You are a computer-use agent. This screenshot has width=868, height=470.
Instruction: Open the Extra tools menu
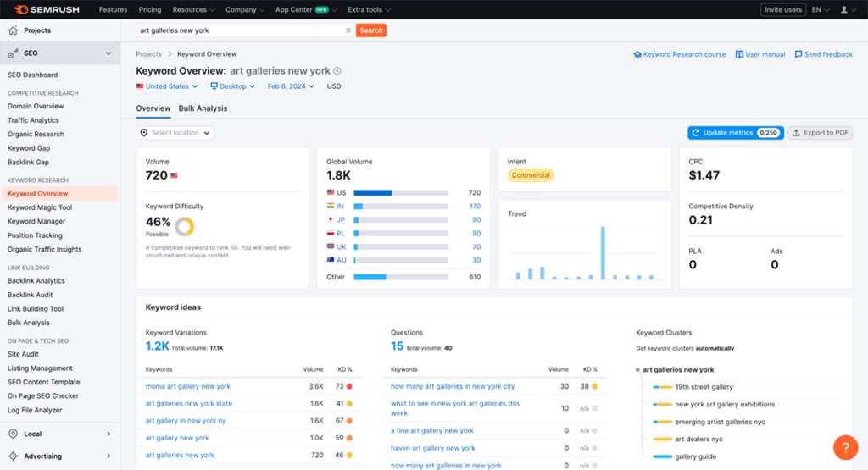(x=369, y=10)
